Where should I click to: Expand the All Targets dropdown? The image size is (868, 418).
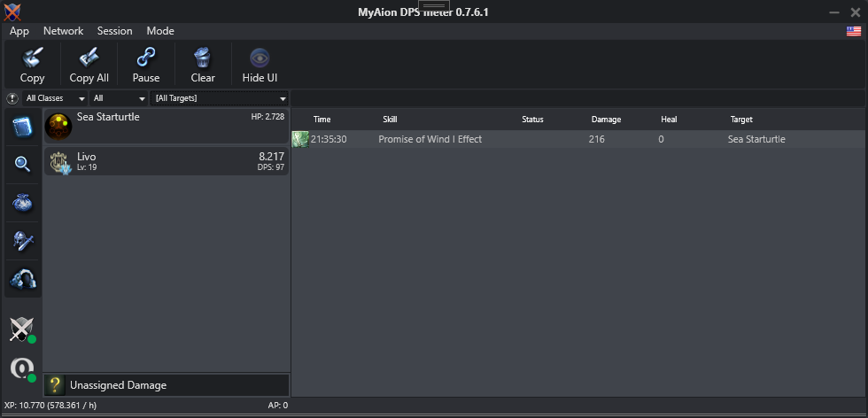pyautogui.click(x=220, y=98)
